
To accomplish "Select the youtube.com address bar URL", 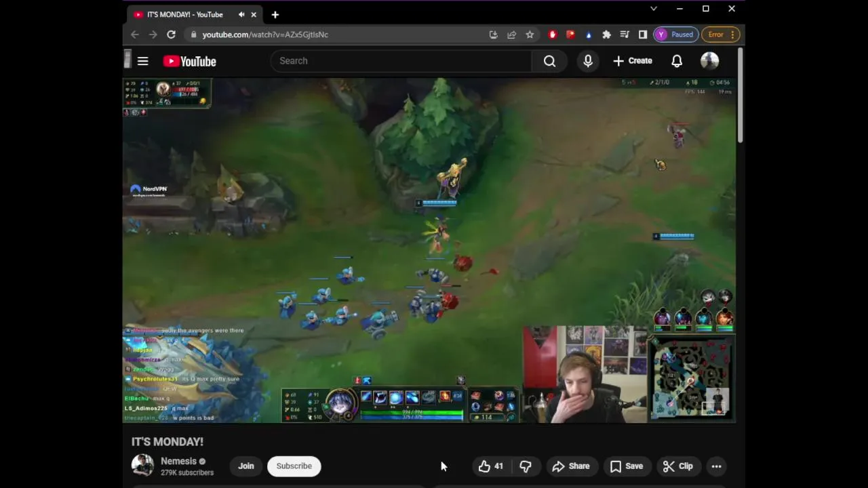I will click(265, 35).
